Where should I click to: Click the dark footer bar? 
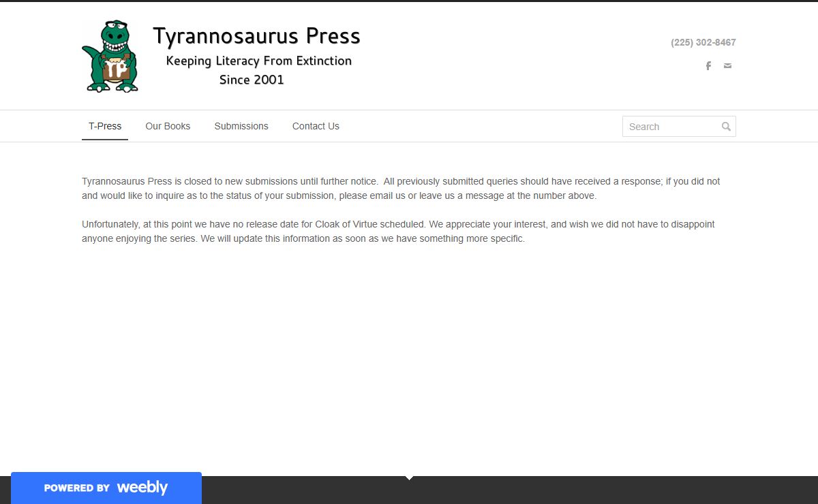[545, 492]
